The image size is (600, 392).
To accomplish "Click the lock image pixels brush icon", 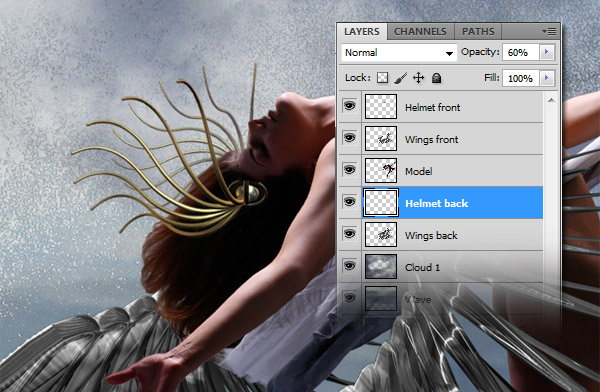I will click(400, 78).
